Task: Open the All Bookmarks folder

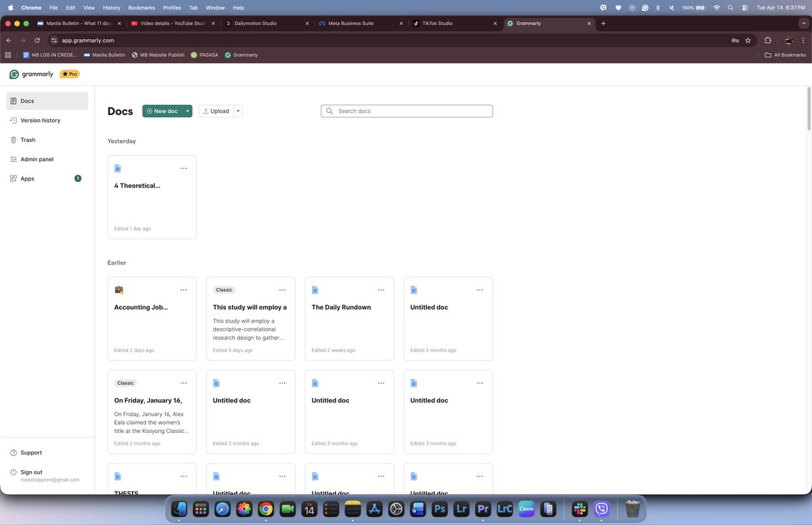Action: (786, 55)
